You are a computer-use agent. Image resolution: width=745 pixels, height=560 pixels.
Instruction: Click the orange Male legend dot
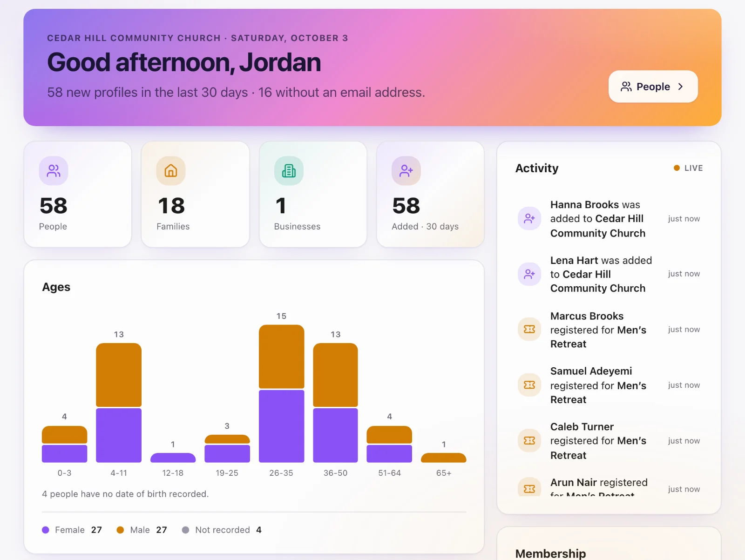[x=120, y=530]
